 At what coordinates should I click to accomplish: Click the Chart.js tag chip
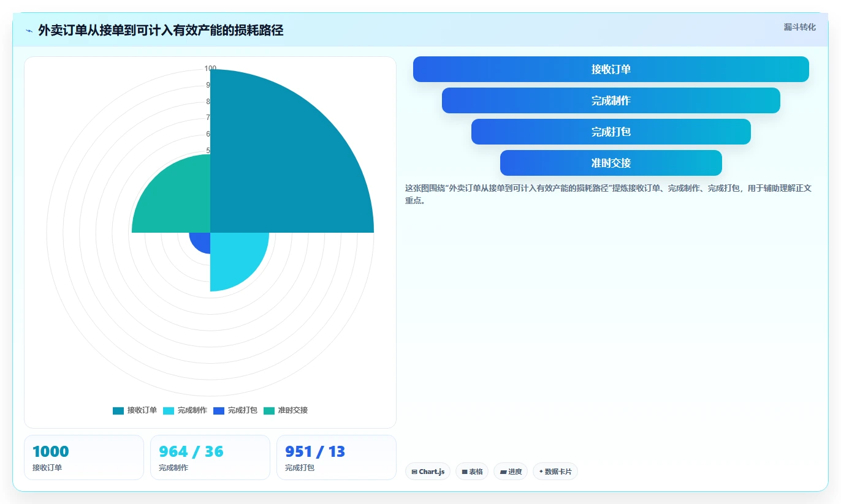pyautogui.click(x=428, y=472)
